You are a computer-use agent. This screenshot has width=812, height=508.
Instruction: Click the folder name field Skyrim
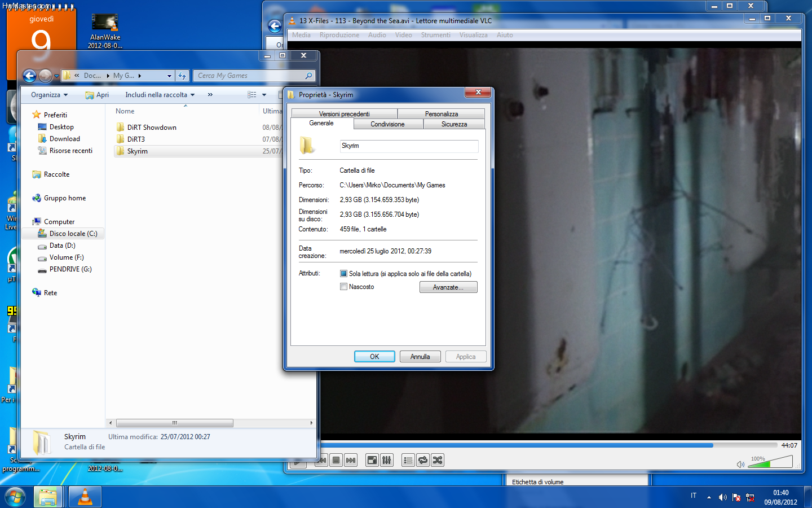click(409, 146)
